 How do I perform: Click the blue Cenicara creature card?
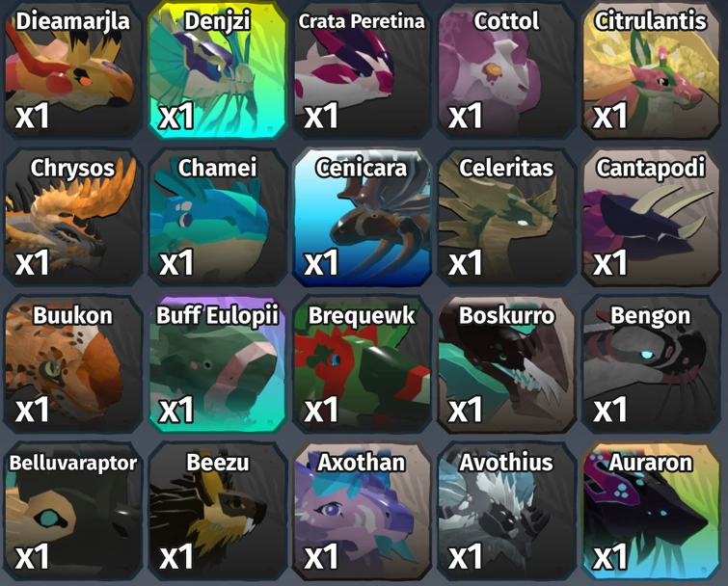click(x=362, y=217)
